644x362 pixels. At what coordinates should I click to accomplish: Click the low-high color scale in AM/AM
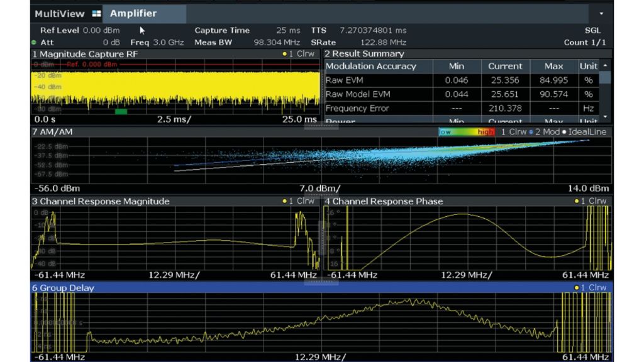coord(467,132)
